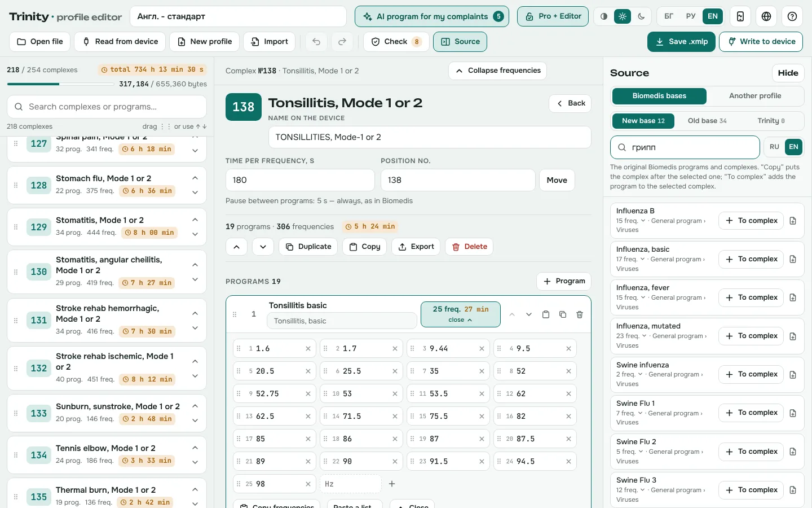Close the 25 freq. frequencies expander
Image resolution: width=812 pixels, height=508 pixels.
(x=460, y=314)
